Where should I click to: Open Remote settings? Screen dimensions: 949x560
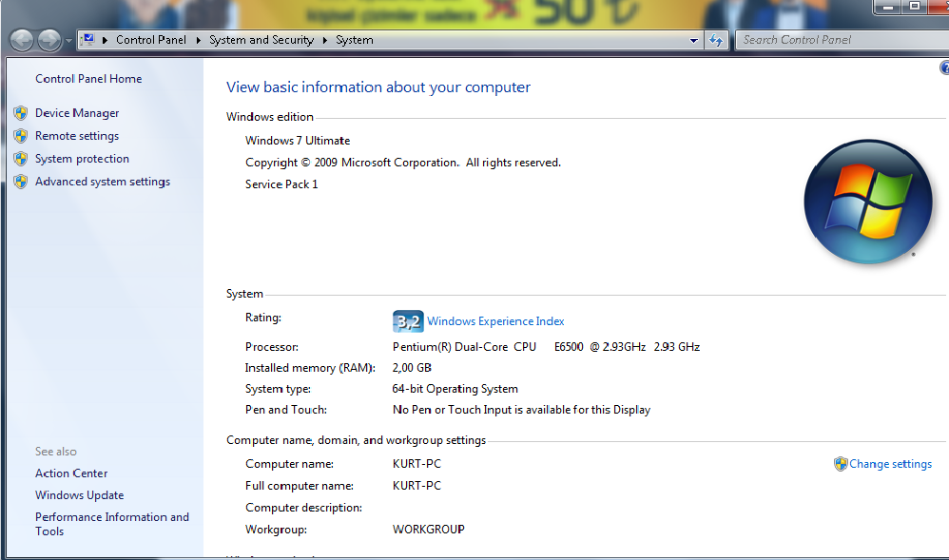click(x=77, y=136)
